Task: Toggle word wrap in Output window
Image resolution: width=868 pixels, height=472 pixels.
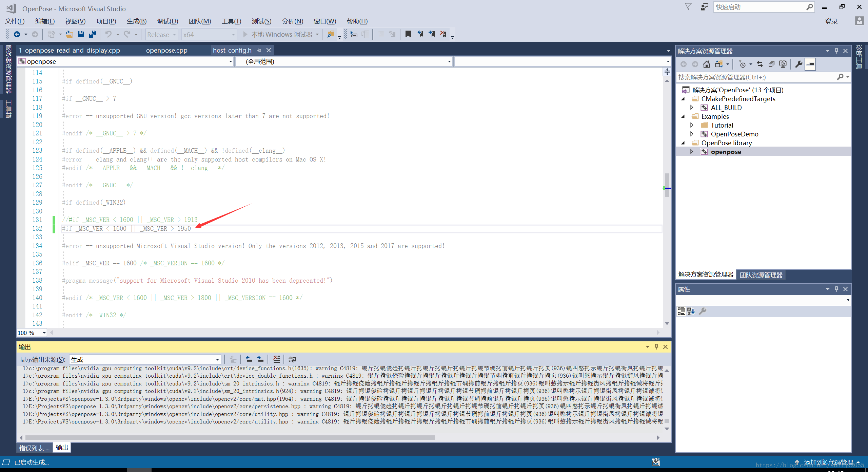Action: [292, 359]
